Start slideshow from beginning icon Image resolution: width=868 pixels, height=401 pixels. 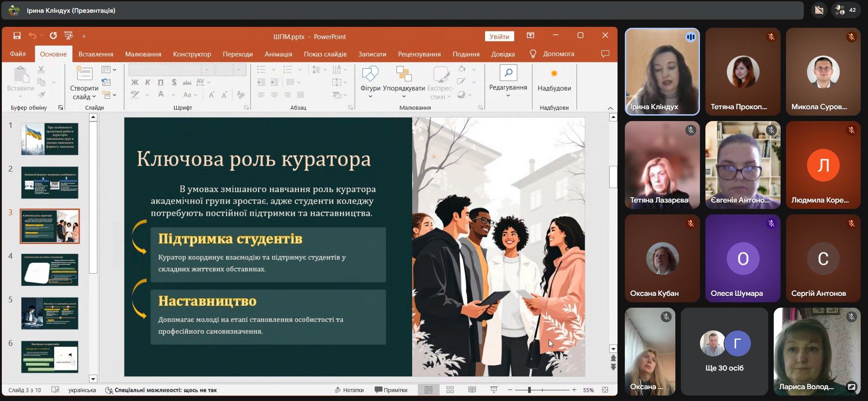pos(69,36)
